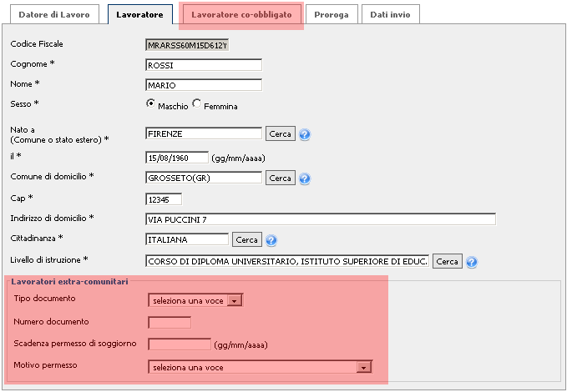Focus the Scadenza permesso di soggiorno field
Image resolution: width=567 pixels, height=392 pixels.
[180, 344]
